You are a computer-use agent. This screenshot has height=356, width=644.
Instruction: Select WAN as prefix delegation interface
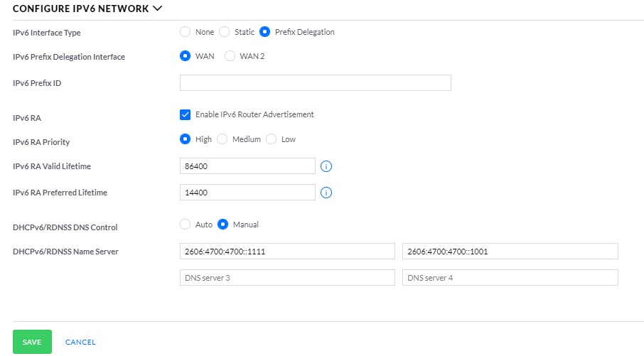tap(186, 56)
